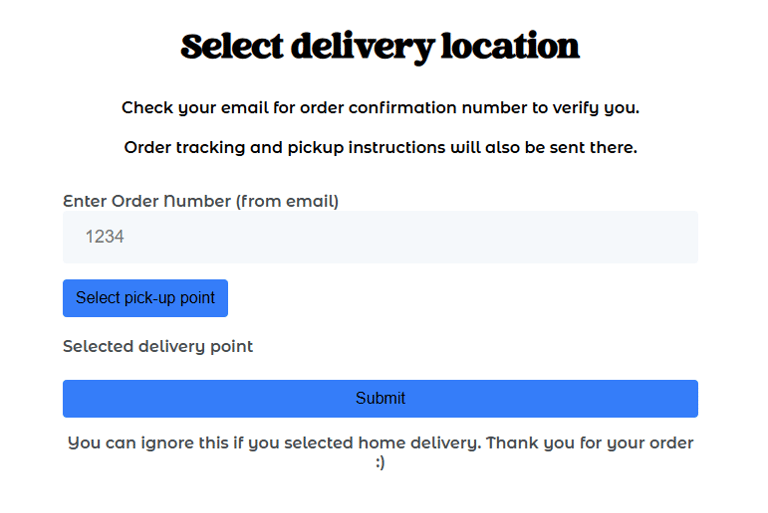
Task: Click the word 'location' in the heading
Action: [x=510, y=46]
